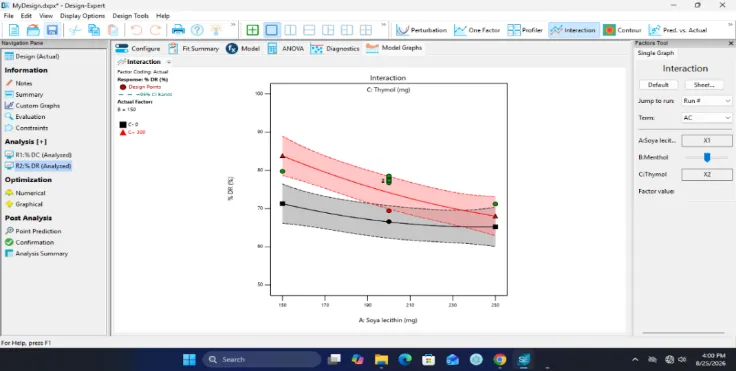Click the B:Menthol slider handle

point(707,157)
